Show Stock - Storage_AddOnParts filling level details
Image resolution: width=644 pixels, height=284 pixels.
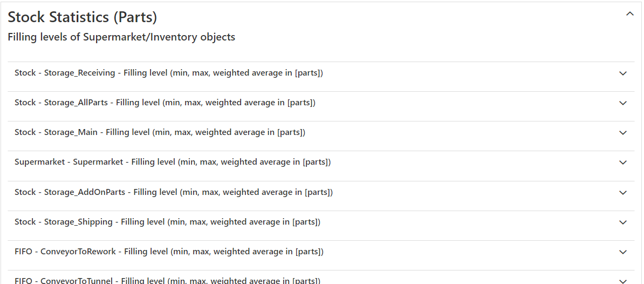click(x=174, y=192)
